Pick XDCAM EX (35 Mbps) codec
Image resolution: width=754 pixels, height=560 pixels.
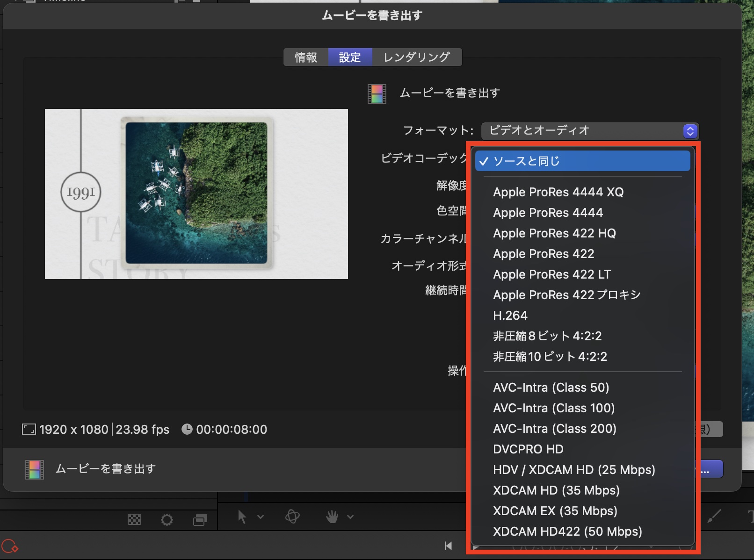click(555, 511)
